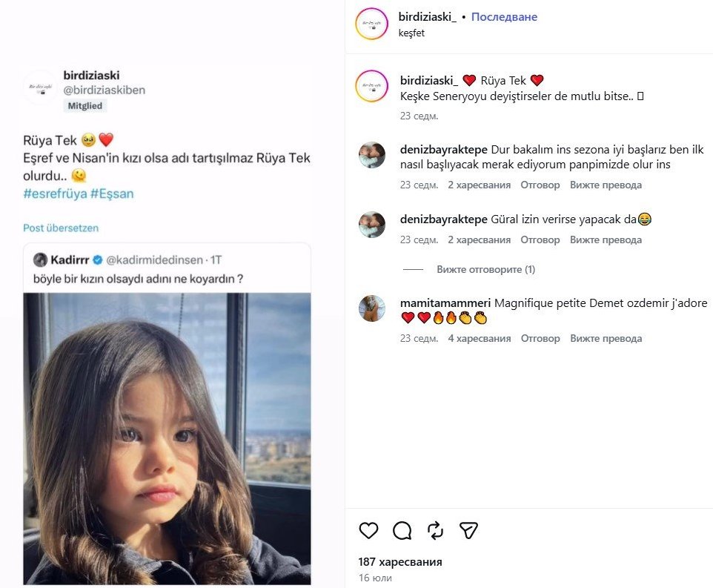
Task: Like the post with heart icon
Action: (368, 530)
